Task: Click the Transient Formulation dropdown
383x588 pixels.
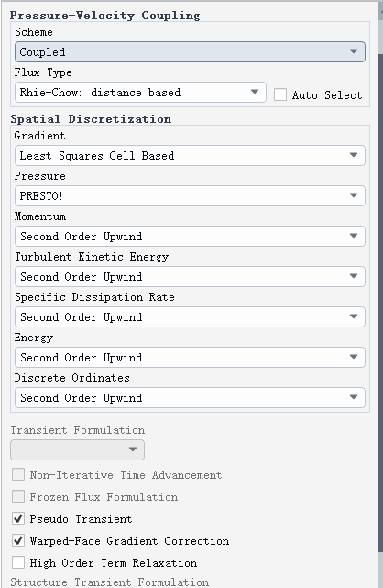Action: (x=78, y=449)
